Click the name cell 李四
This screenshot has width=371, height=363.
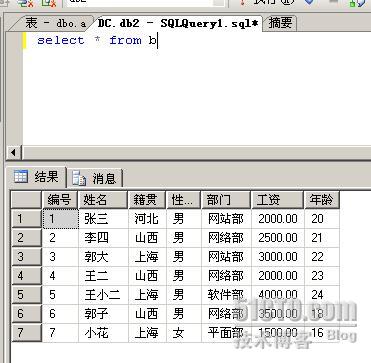[x=103, y=238]
